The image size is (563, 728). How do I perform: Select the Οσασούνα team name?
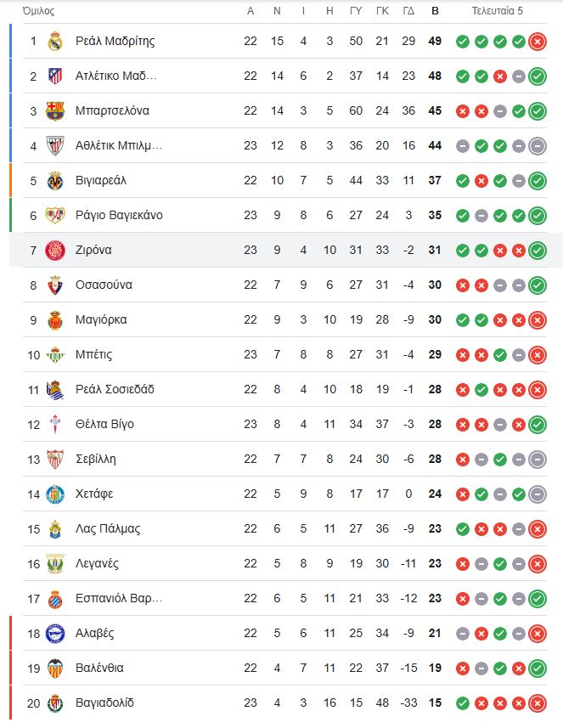104,285
